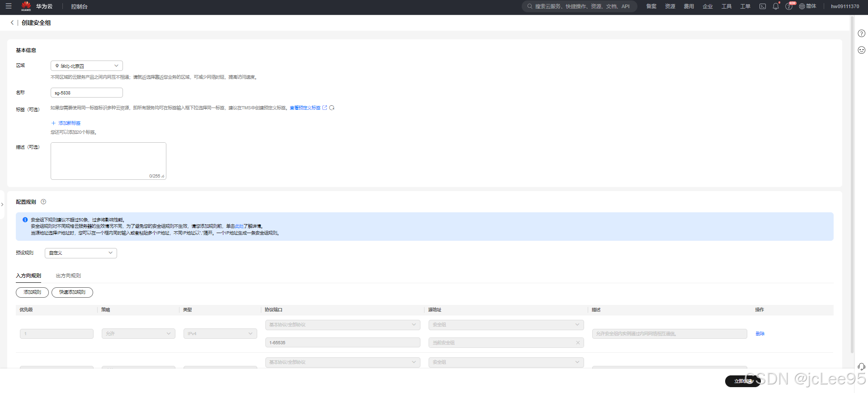This screenshot has height=393, width=868.
Task: Click 优先级 column header
Action: point(26,310)
